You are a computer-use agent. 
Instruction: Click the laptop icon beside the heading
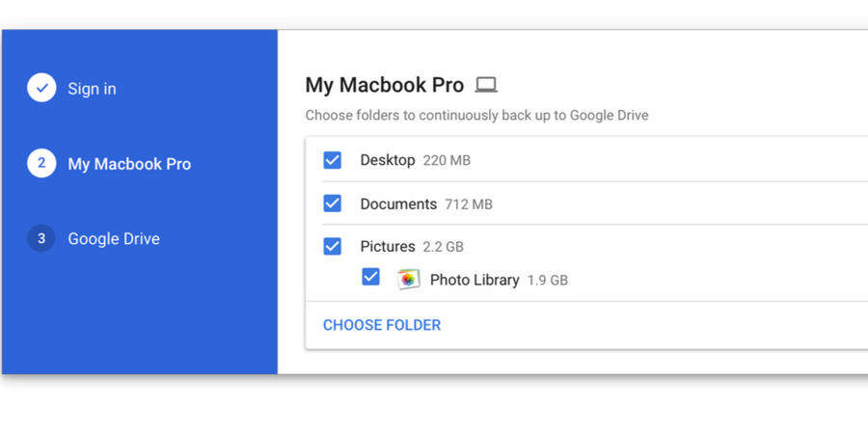pos(486,85)
